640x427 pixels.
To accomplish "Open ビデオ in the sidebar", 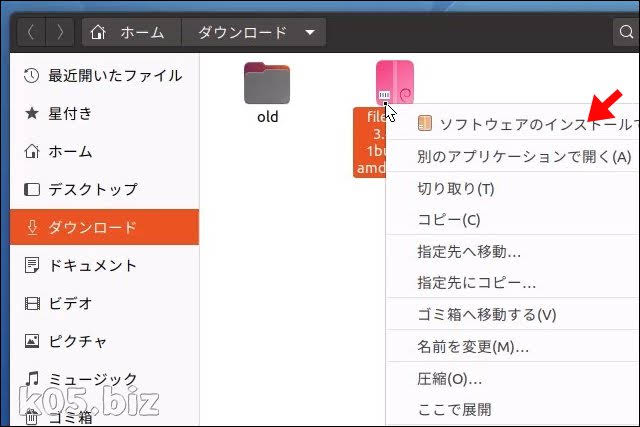I will point(104,303).
